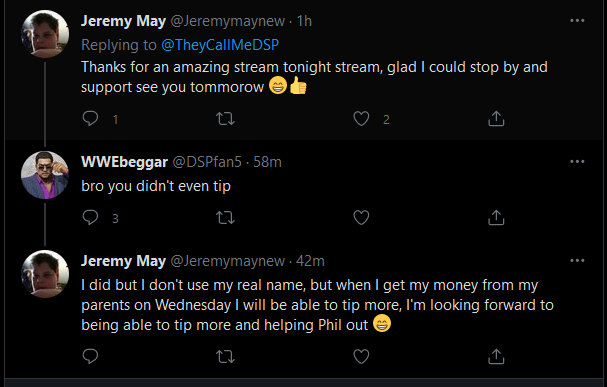The height and width of the screenshot is (387, 607).
Task: Open Jeremy May's avatar on first tweet
Action: coord(45,34)
